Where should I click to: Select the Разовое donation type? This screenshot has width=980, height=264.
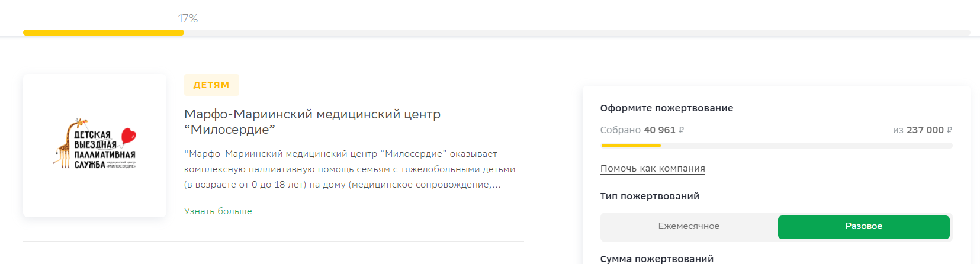(x=863, y=227)
